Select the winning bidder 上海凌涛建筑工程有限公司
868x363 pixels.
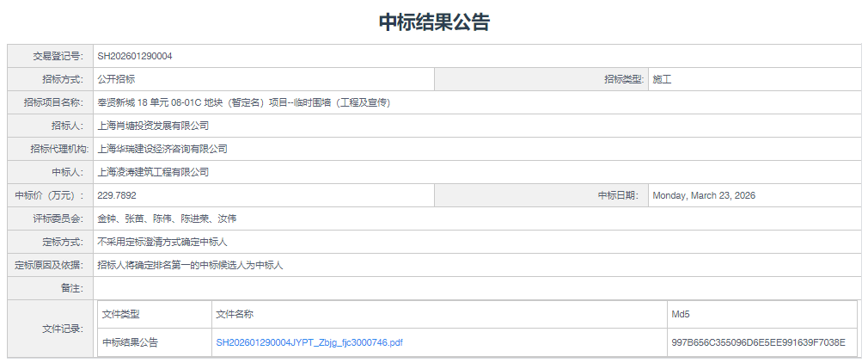tap(153, 172)
